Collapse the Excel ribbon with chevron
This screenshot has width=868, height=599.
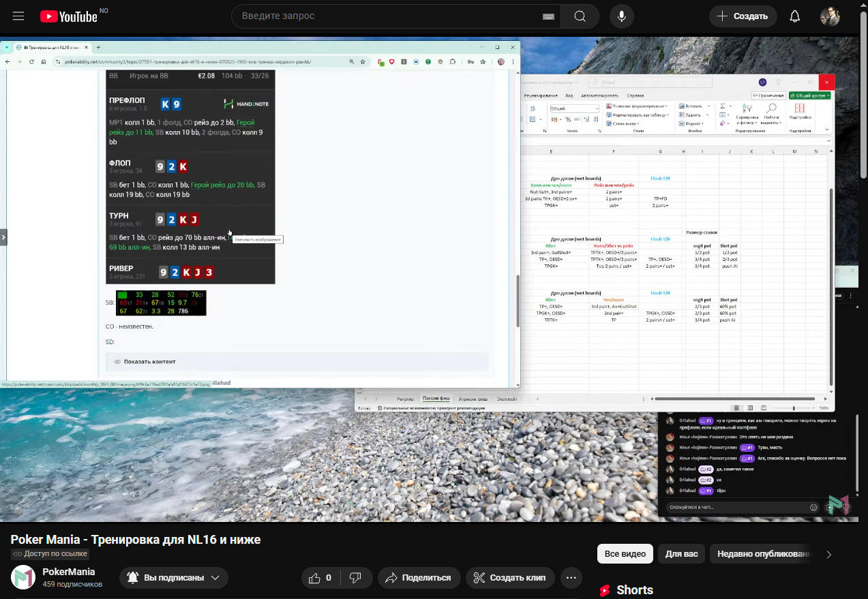827,129
